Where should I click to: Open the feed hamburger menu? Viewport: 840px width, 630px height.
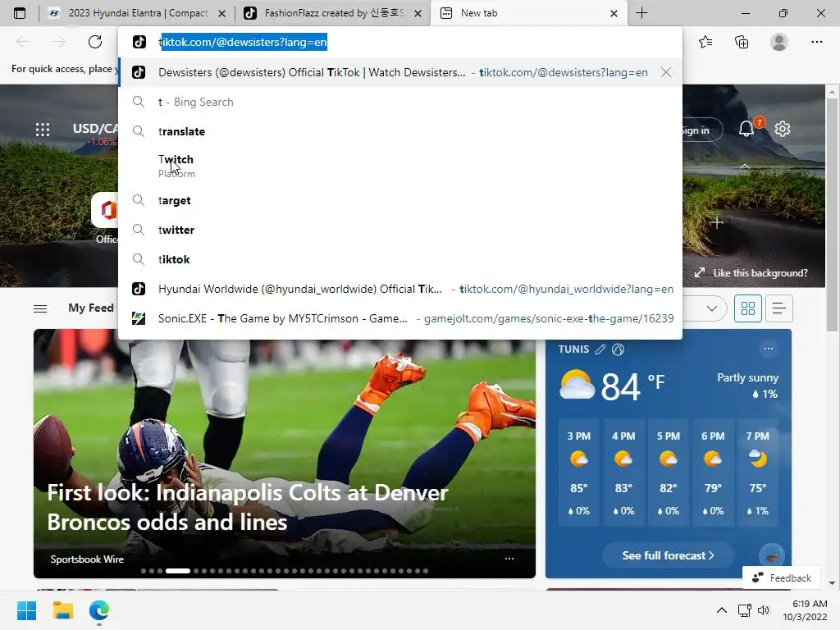(40, 308)
